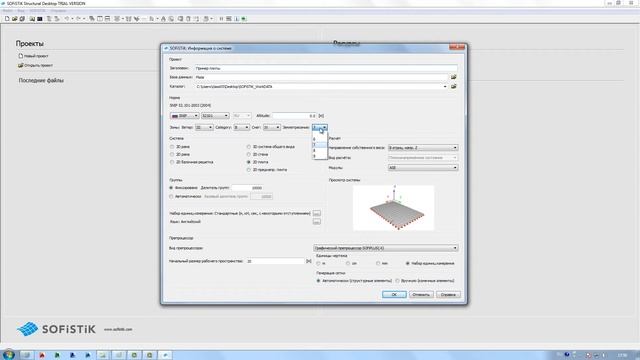The height and width of the screenshot is (360, 640).
Task: Click the Открыть проект link
Action: (38, 65)
